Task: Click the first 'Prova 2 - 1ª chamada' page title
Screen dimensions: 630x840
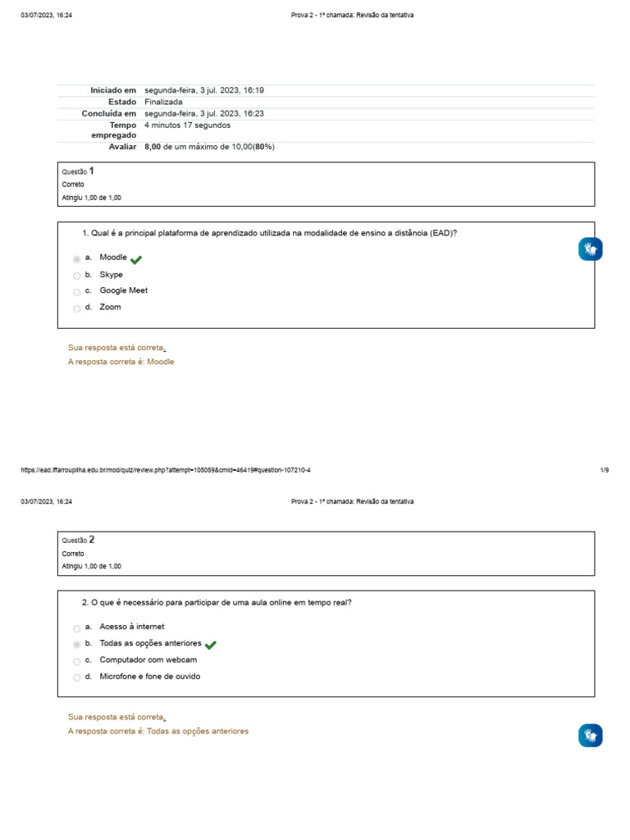Action: pyautogui.click(x=352, y=15)
